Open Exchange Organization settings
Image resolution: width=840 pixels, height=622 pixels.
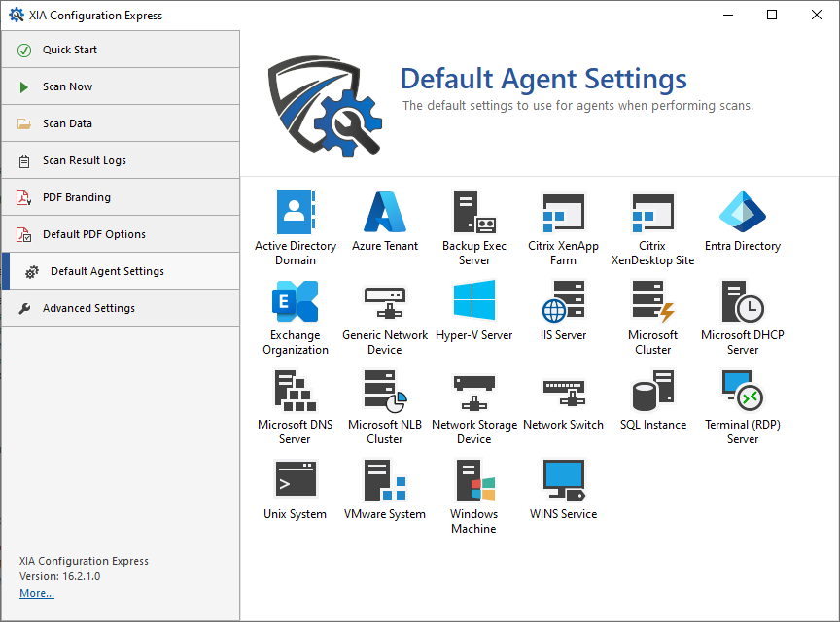point(296,317)
